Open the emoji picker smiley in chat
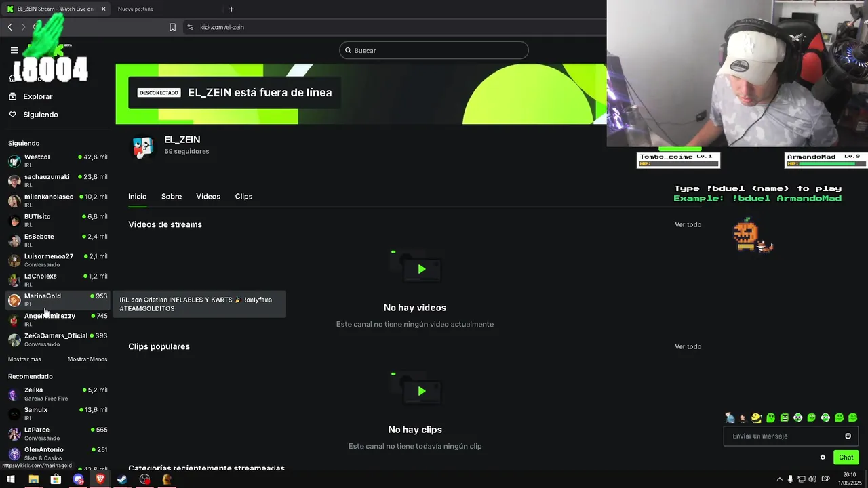The image size is (868, 488). click(848, 436)
